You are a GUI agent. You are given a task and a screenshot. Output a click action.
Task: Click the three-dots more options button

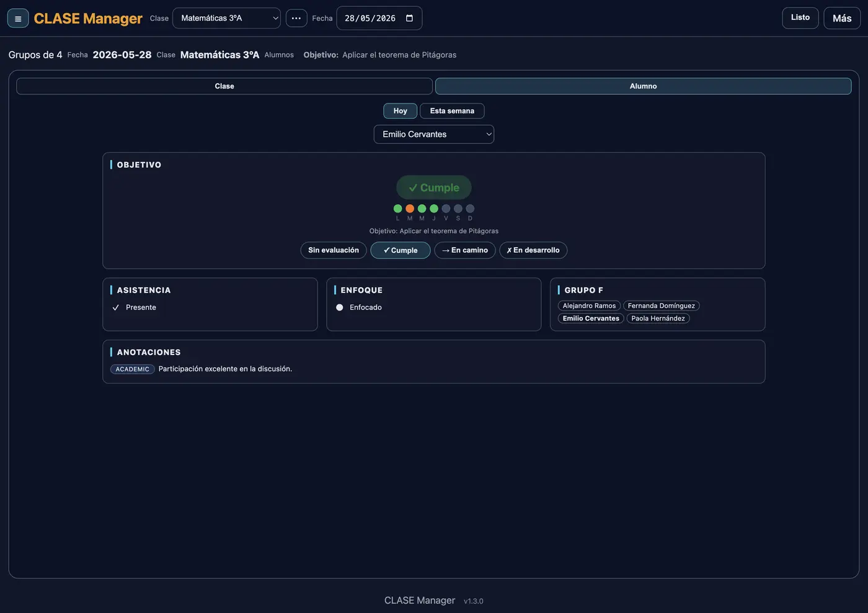[x=296, y=18]
